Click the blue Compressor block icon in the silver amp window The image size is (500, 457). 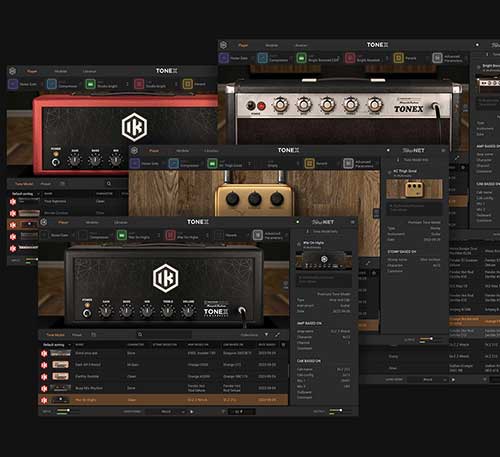(262, 58)
